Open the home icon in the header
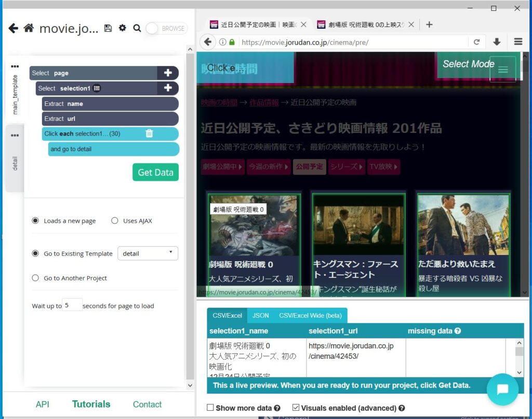Viewport: 532px width, 419px height. click(x=29, y=28)
